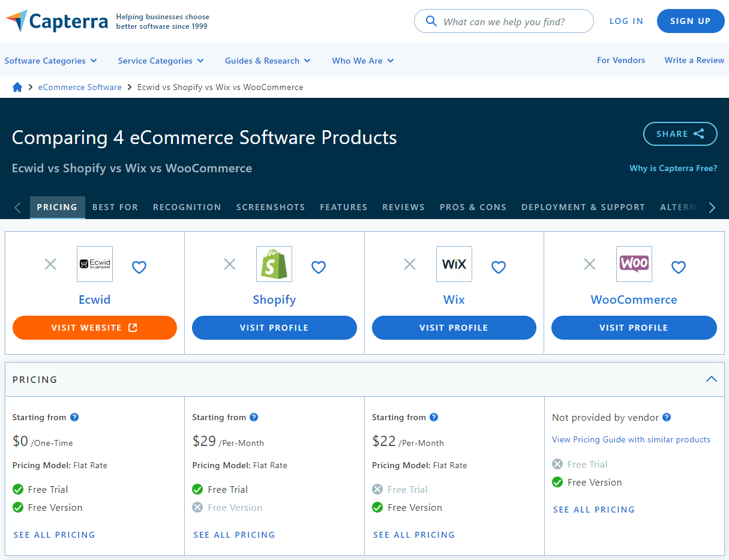Viewport: 729px width, 560px height.
Task: Remove WooCommerce from comparison
Action: 590,264
